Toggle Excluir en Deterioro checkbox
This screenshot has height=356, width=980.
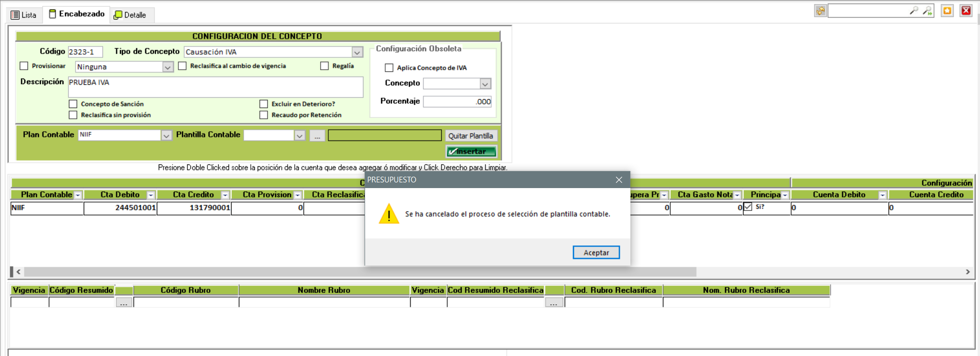tap(264, 104)
